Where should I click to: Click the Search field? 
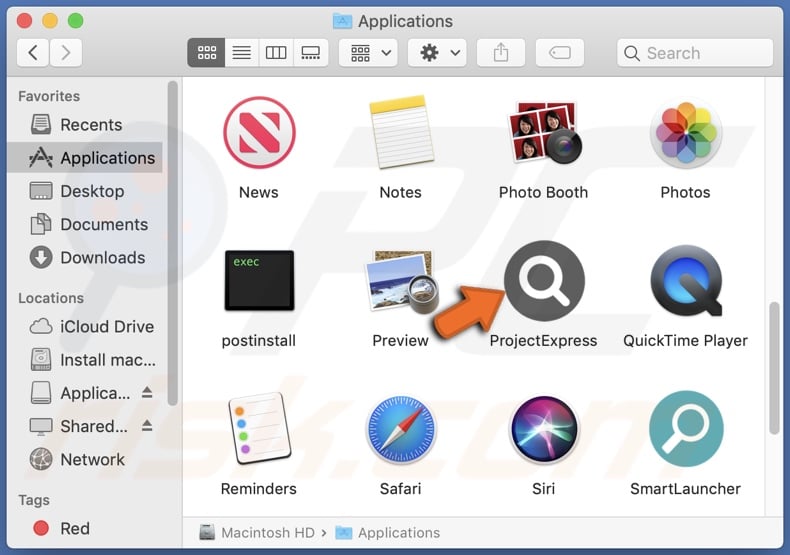click(695, 53)
